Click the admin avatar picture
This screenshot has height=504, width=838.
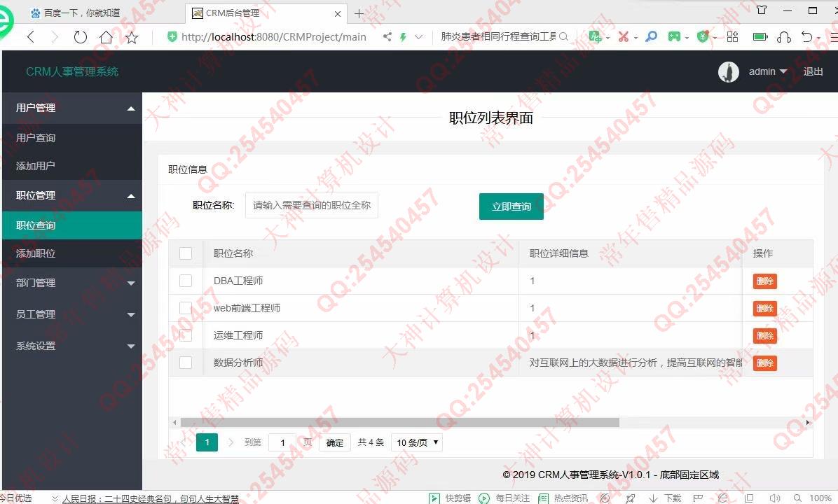[728, 71]
